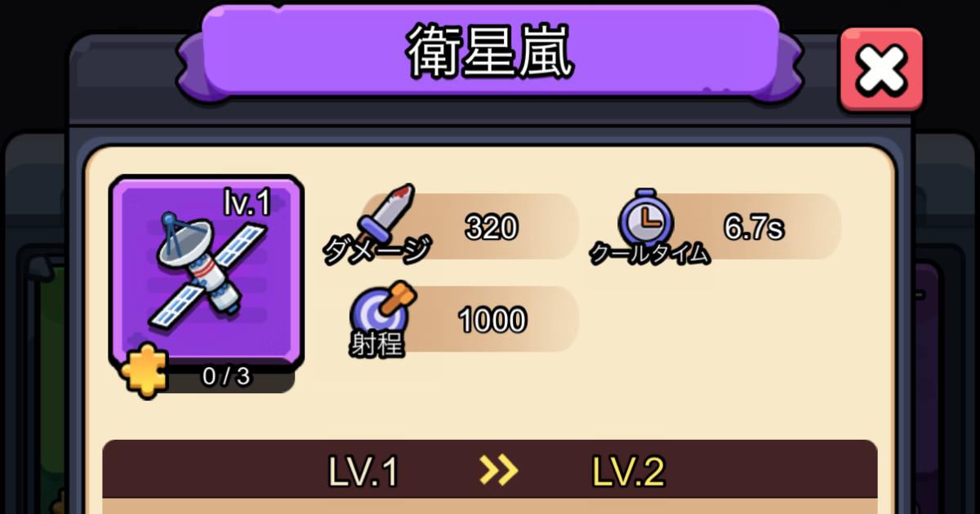Viewport: 980px width, 514px height.
Task: Tap the damage value 320
Action: click(492, 228)
